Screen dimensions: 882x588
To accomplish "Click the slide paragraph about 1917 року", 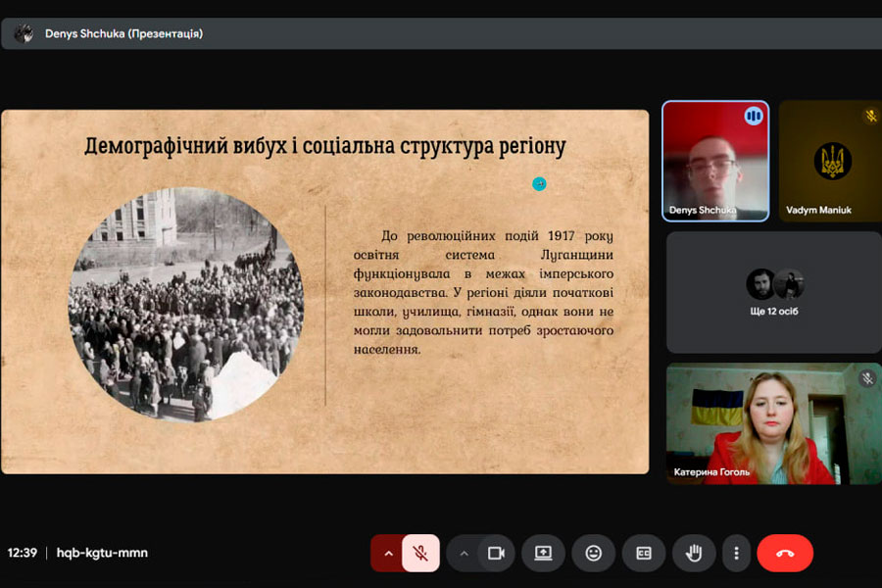I will coord(483,292).
